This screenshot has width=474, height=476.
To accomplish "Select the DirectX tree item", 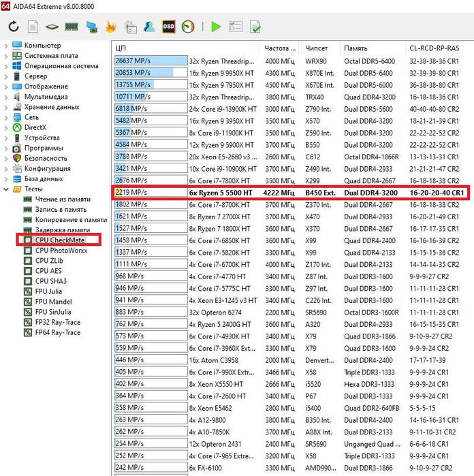I will tap(35, 127).
